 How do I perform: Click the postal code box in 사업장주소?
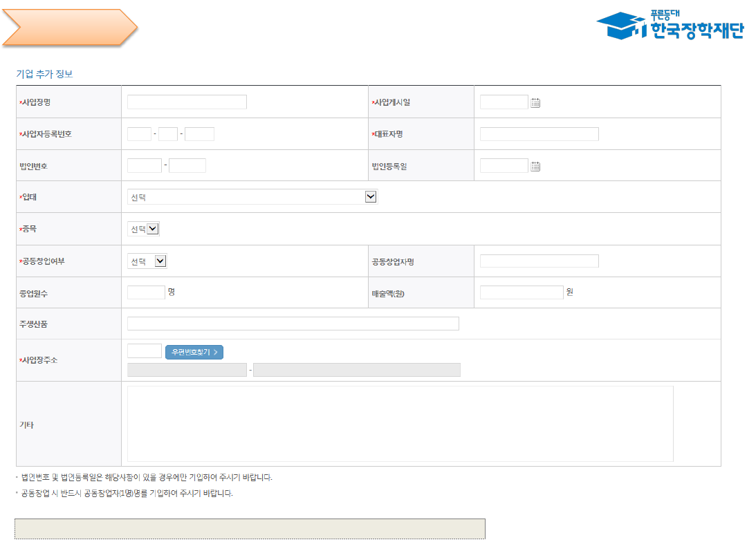click(144, 351)
